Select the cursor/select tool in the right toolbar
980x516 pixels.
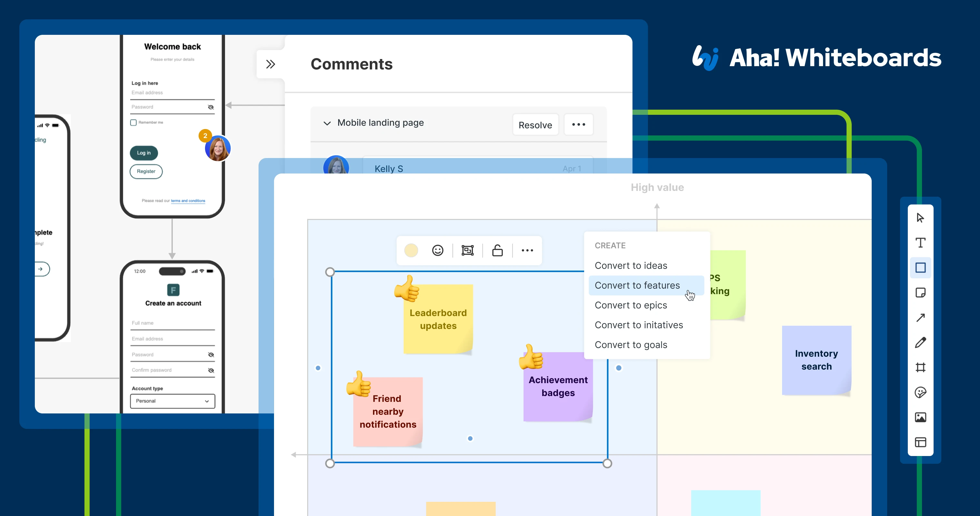tap(921, 218)
